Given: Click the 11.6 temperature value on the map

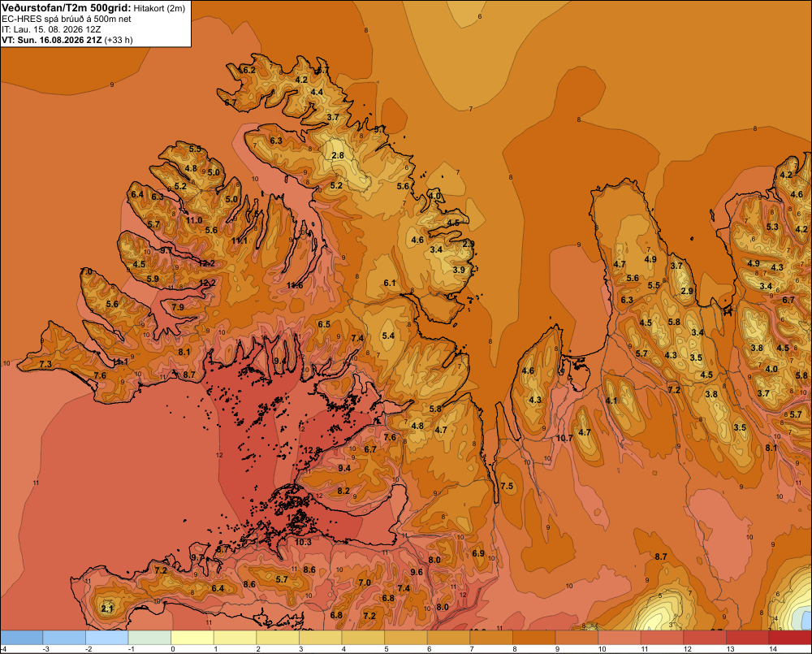Looking at the screenshot, I should pyautogui.click(x=295, y=285).
